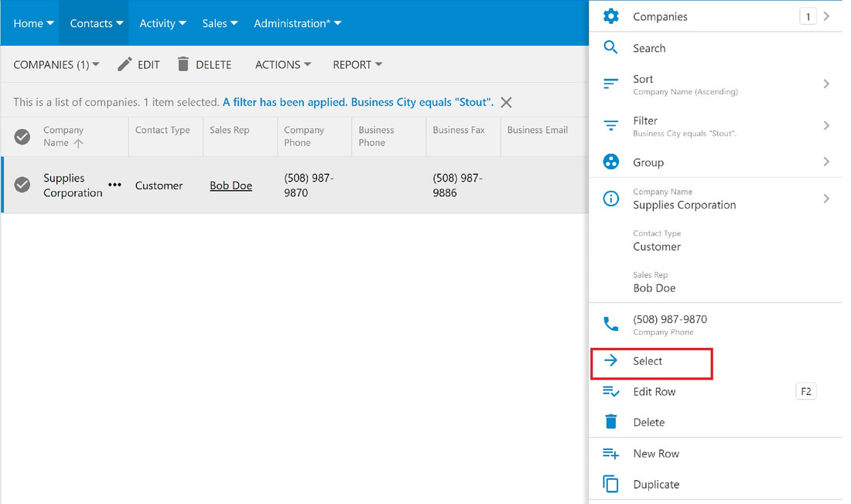Click the F2 shortcut badge
The height and width of the screenshot is (504, 851).
click(x=805, y=391)
